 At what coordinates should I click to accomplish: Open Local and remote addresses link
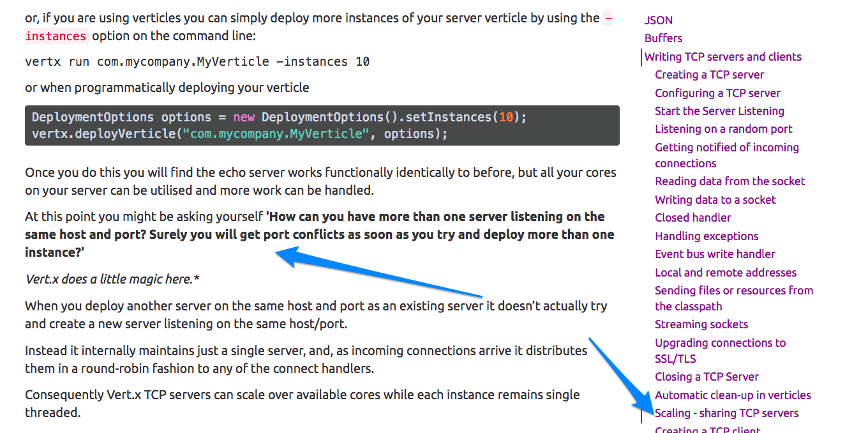[x=726, y=273]
